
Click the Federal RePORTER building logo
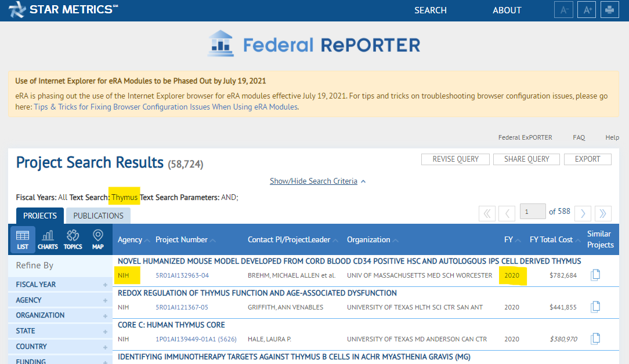(220, 43)
